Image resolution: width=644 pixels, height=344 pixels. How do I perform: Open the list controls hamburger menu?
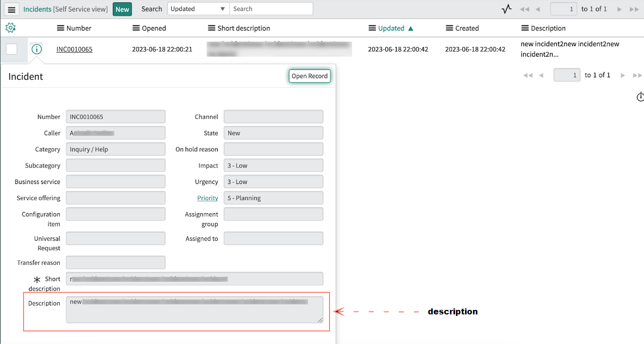click(12, 10)
